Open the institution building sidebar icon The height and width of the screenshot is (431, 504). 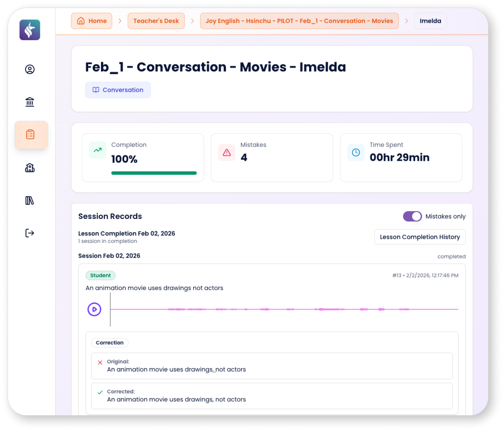(30, 102)
